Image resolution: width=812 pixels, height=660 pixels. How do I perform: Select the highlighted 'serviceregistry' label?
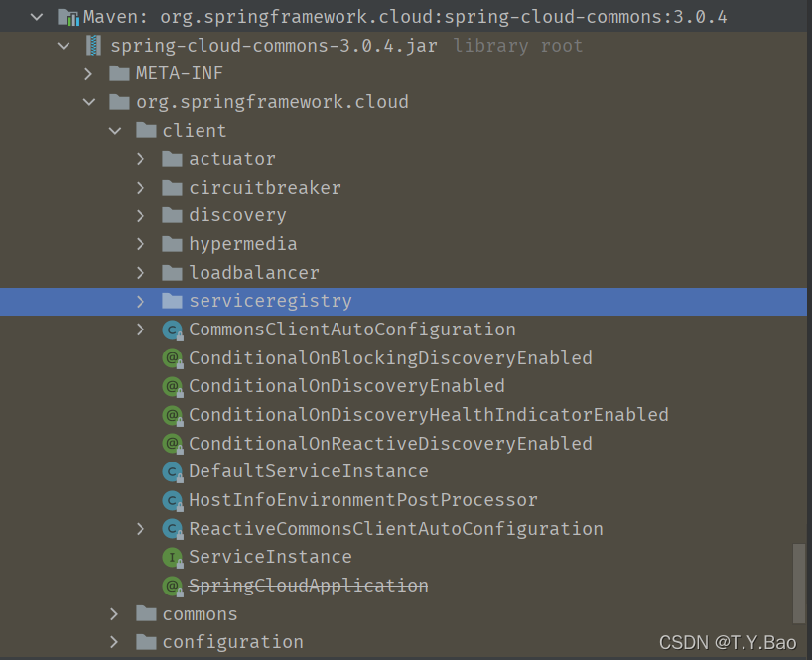pyautogui.click(x=270, y=302)
